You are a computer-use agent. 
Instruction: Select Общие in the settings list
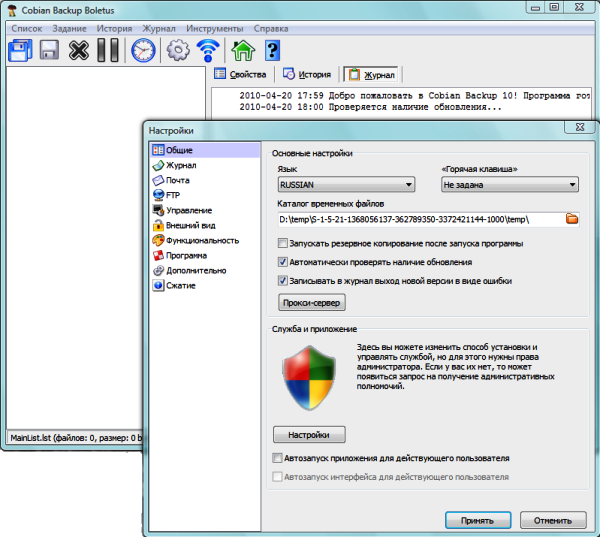(205, 150)
